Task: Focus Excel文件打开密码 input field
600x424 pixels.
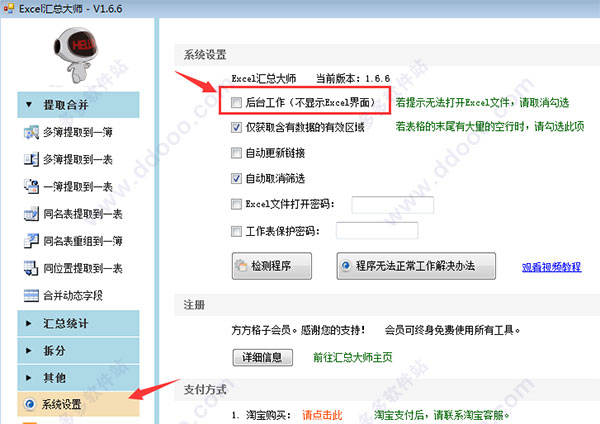Action: (x=393, y=205)
